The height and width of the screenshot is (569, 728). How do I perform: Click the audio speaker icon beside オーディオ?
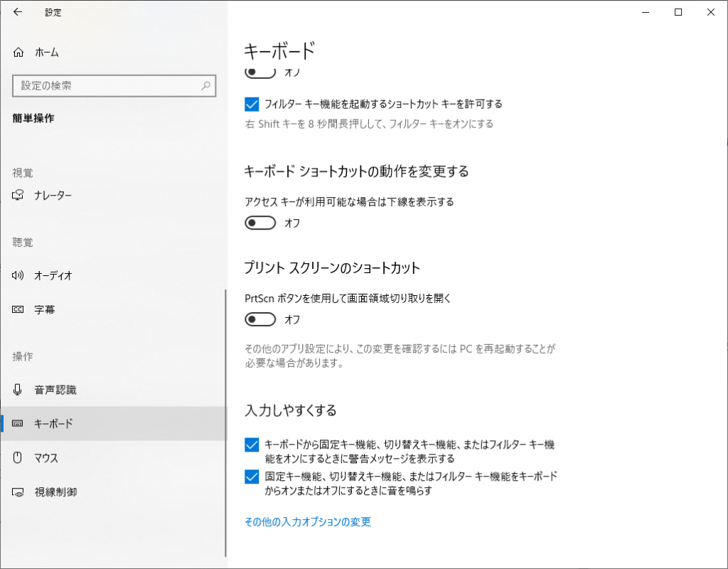pos(18,275)
